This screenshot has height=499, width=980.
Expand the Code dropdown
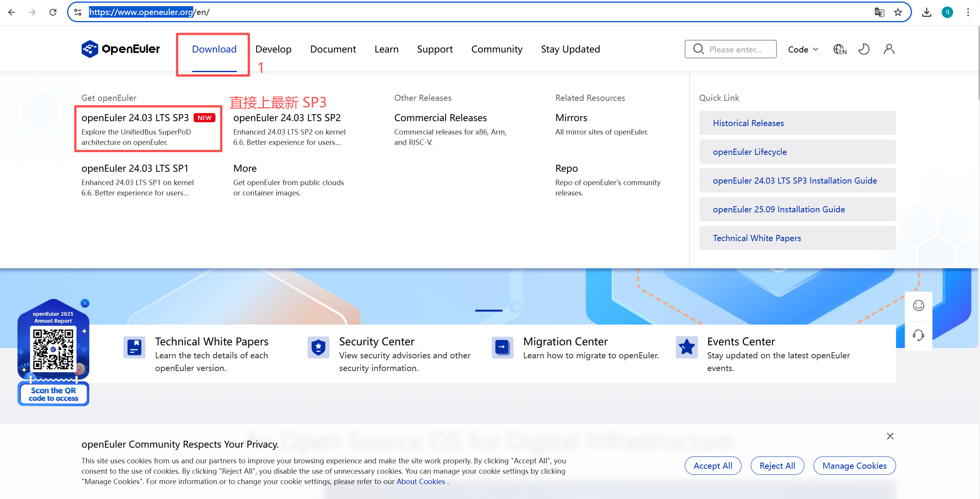coord(803,49)
